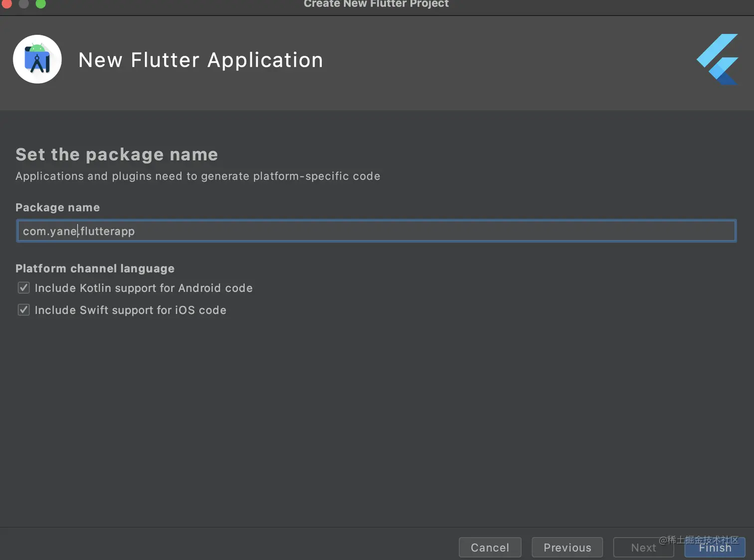The image size is (754, 560).
Task: Click the 'Create New Flutter Project' title bar
Action: click(x=377, y=4)
